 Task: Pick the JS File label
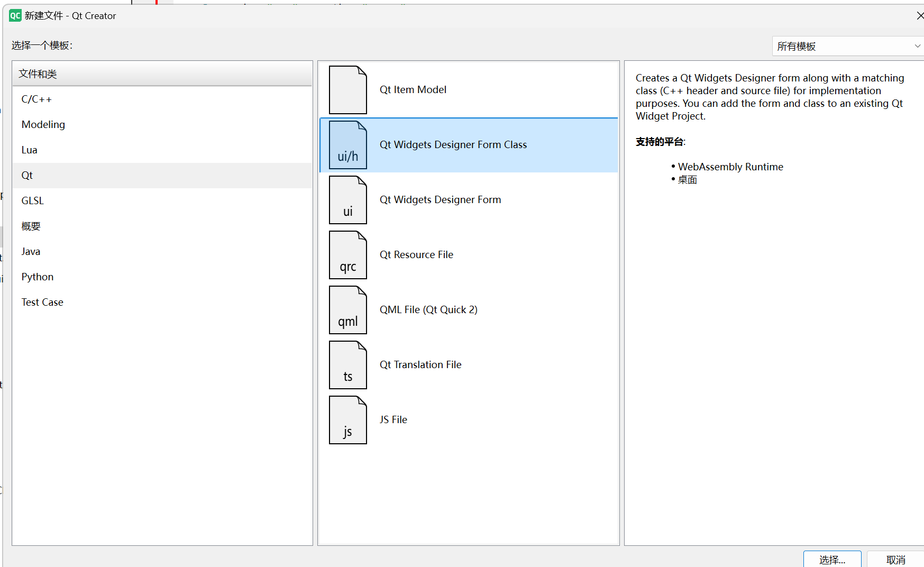[x=394, y=420]
